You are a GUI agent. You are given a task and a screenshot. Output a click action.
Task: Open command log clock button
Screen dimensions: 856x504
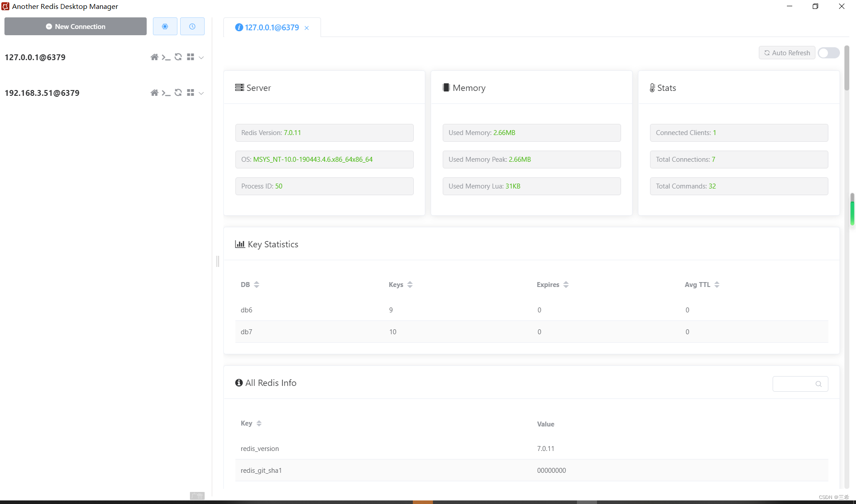[192, 27]
